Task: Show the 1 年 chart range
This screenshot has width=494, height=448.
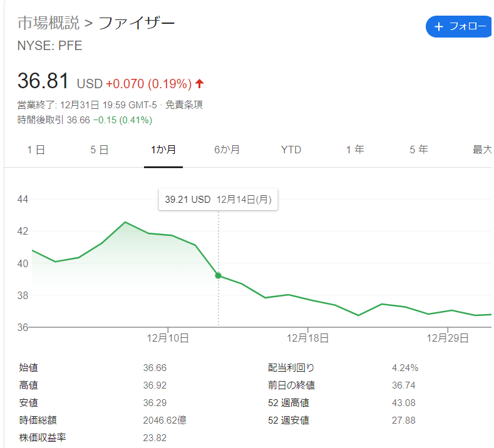Action: click(355, 150)
